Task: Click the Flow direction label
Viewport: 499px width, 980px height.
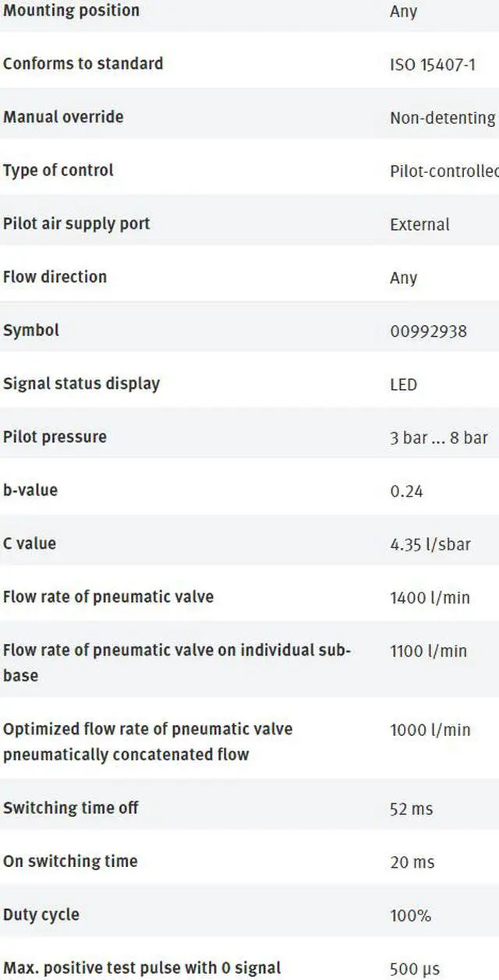Action: pyautogui.click(x=55, y=277)
